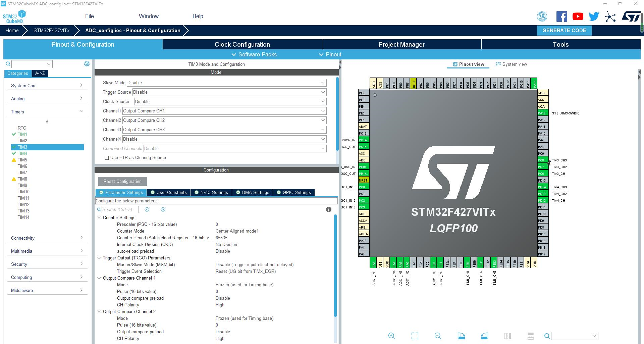Click the GENERATE CODE button
The width and height of the screenshot is (644, 344).
pyautogui.click(x=564, y=30)
